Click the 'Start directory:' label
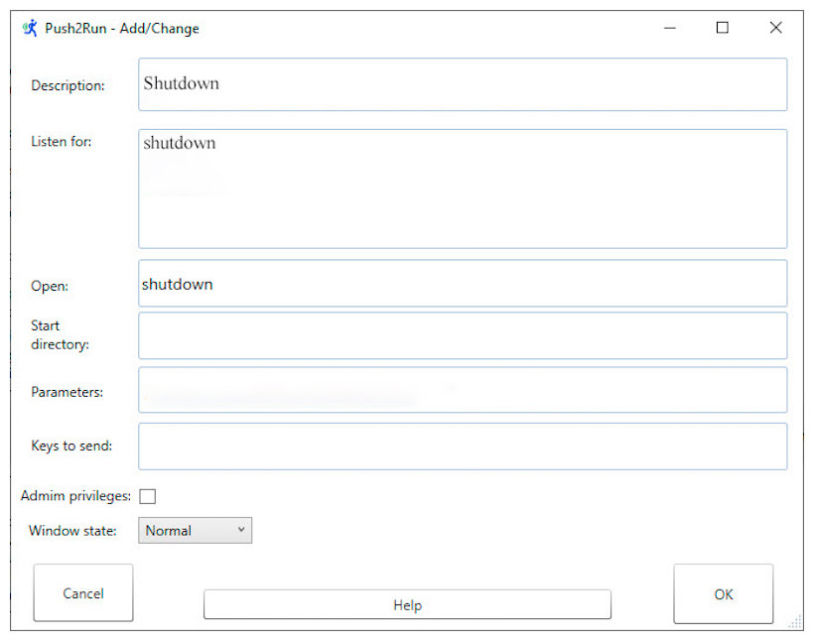The width and height of the screenshot is (814, 644). [x=60, y=334]
